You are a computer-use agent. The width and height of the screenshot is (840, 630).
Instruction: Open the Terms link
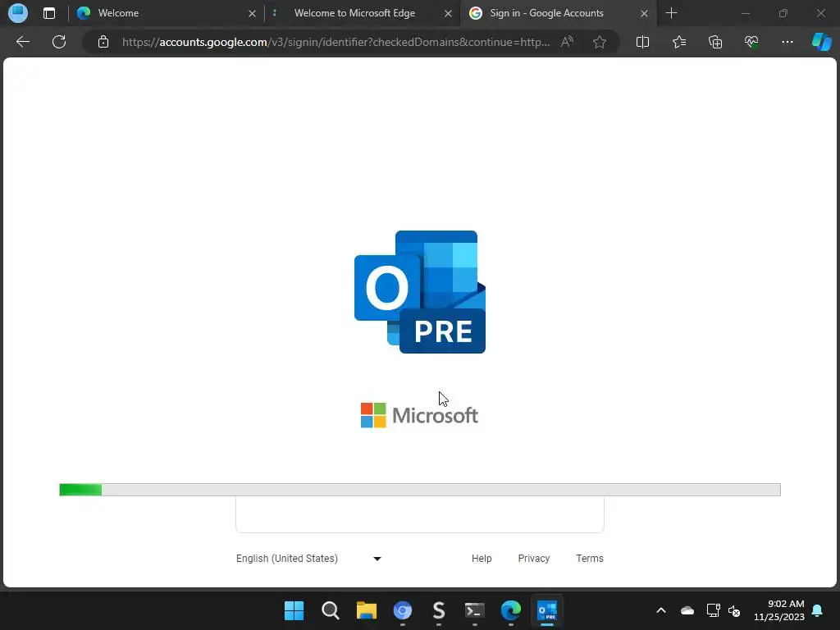pyautogui.click(x=589, y=558)
